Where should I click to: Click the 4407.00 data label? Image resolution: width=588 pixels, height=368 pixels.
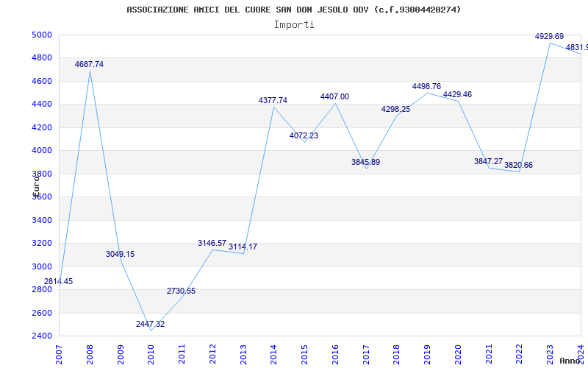pos(334,96)
